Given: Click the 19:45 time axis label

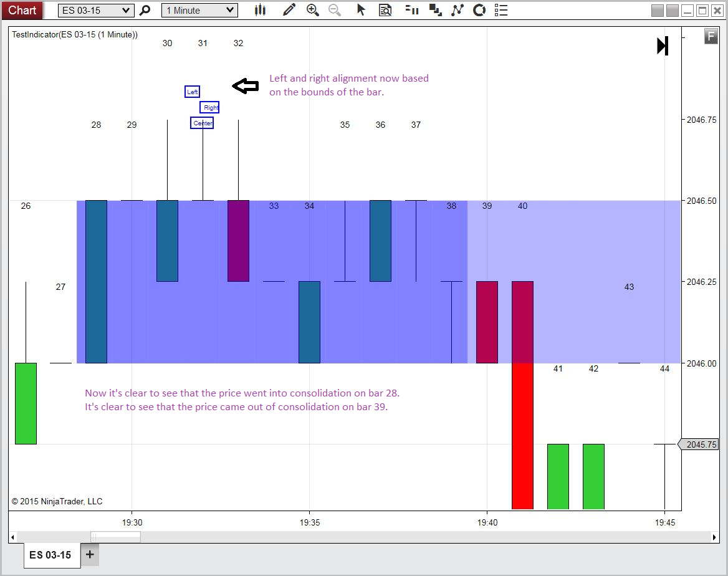Looking at the screenshot, I should 665,522.
